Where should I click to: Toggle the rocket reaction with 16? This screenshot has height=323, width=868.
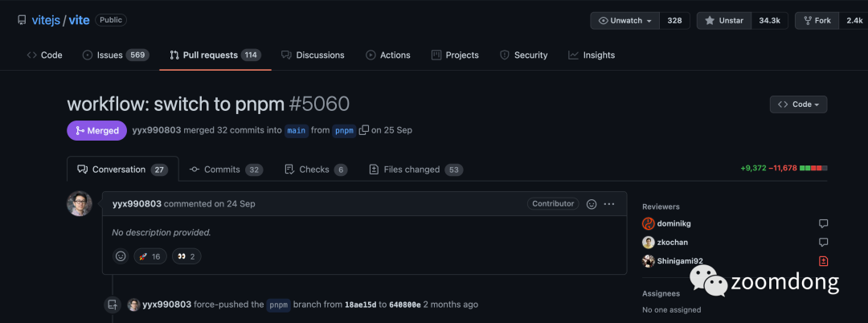click(150, 256)
